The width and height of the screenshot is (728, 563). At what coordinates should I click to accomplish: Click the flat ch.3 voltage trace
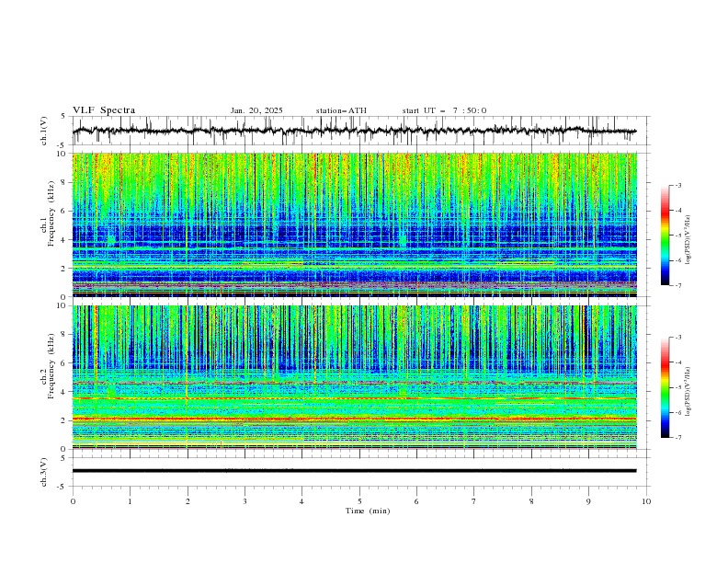[x=354, y=471]
